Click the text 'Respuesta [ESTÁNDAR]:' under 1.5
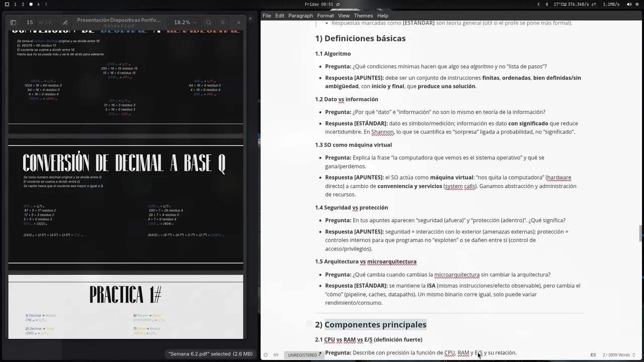This screenshot has width=644, height=362. (356, 286)
